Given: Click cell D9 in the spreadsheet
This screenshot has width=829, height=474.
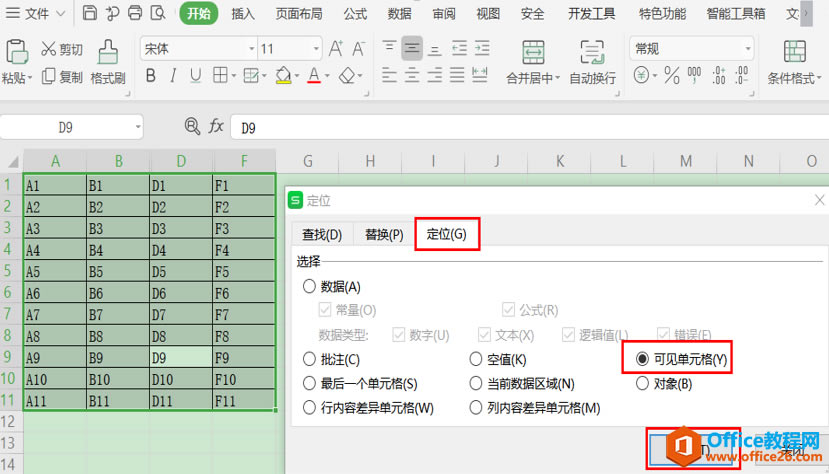Looking at the screenshot, I should tap(181, 357).
